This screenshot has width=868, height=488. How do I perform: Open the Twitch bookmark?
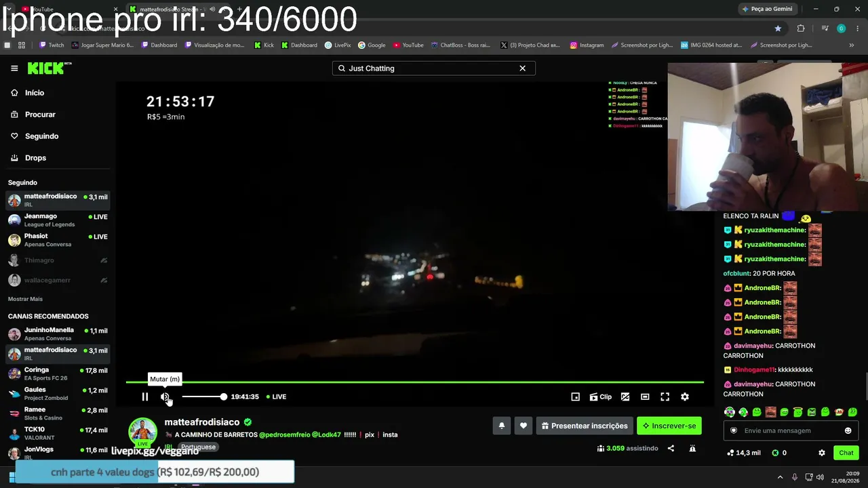(52, 45)
